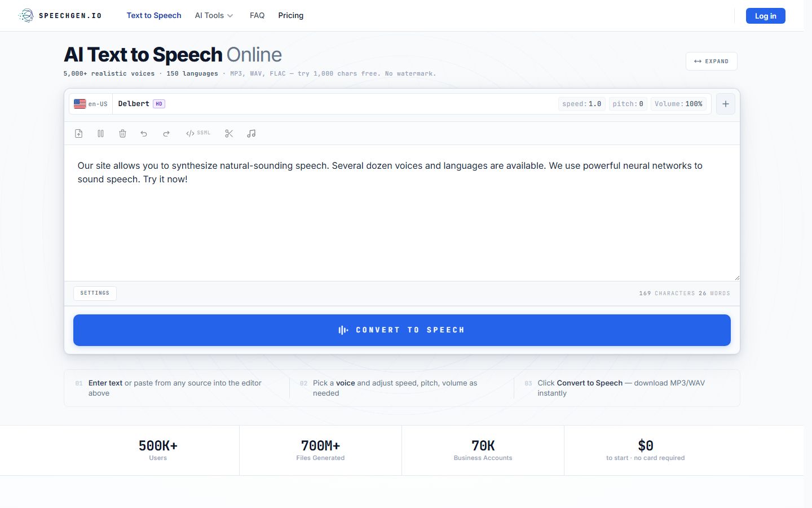
Task: Change the Volume 100% setting
Action: coord(678,104)
